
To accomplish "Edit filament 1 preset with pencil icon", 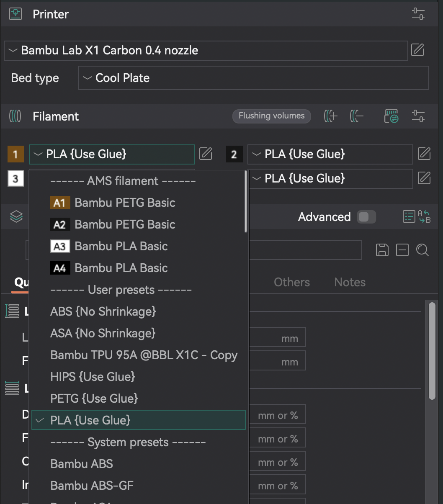I will click(206, 154).
